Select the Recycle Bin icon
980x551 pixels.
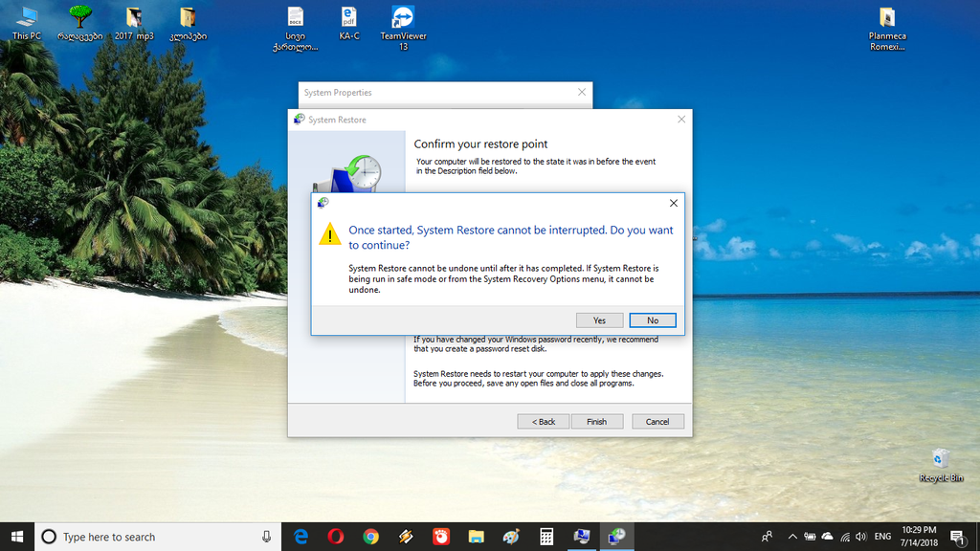(x=941, y=466)
